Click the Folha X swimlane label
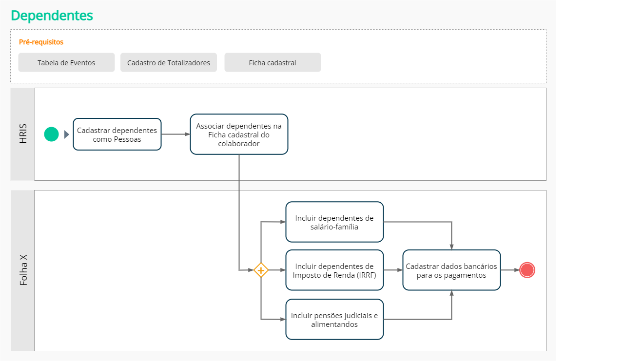 pyautogui.click(x=23, y=270)
